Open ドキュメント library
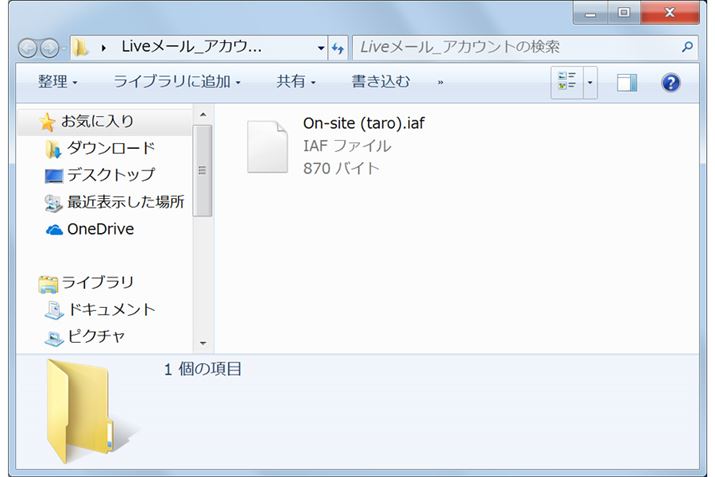The image size is (715, 477). coord(112,310)
